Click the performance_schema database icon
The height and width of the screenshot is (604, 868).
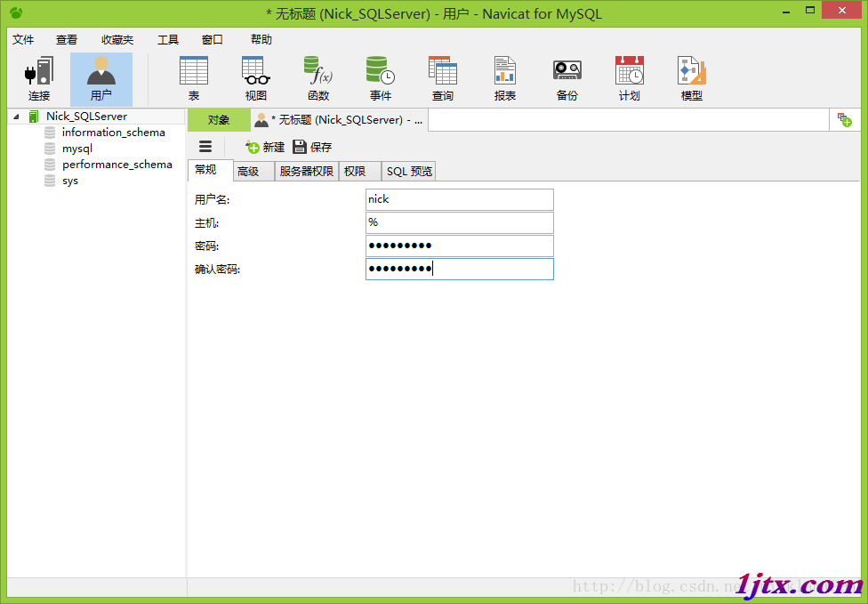click(x=50, y=165)
